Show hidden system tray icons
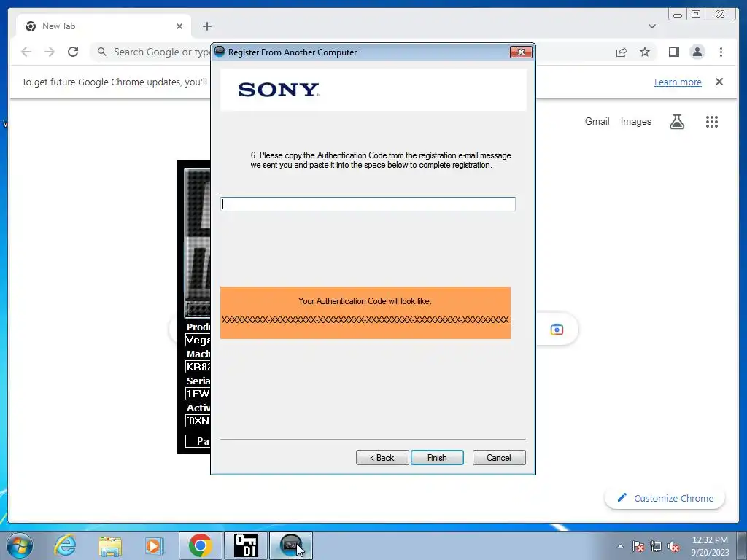Image resolution: width=747 pixels, height=560 pixels. point(620,546)
